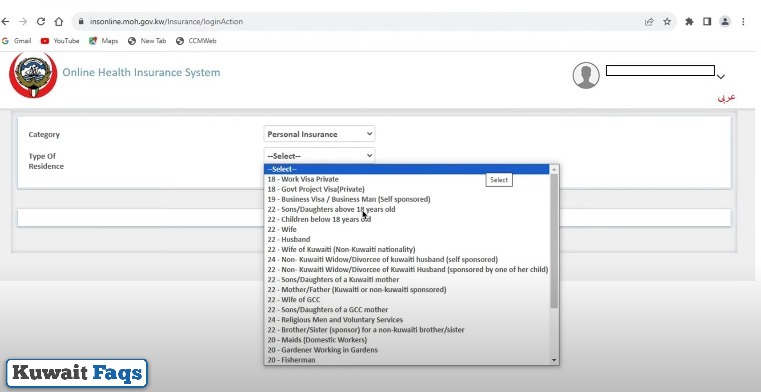
Task: Select 20 - Maids (Domestic Workers)
Action: [x=407, y=340]
